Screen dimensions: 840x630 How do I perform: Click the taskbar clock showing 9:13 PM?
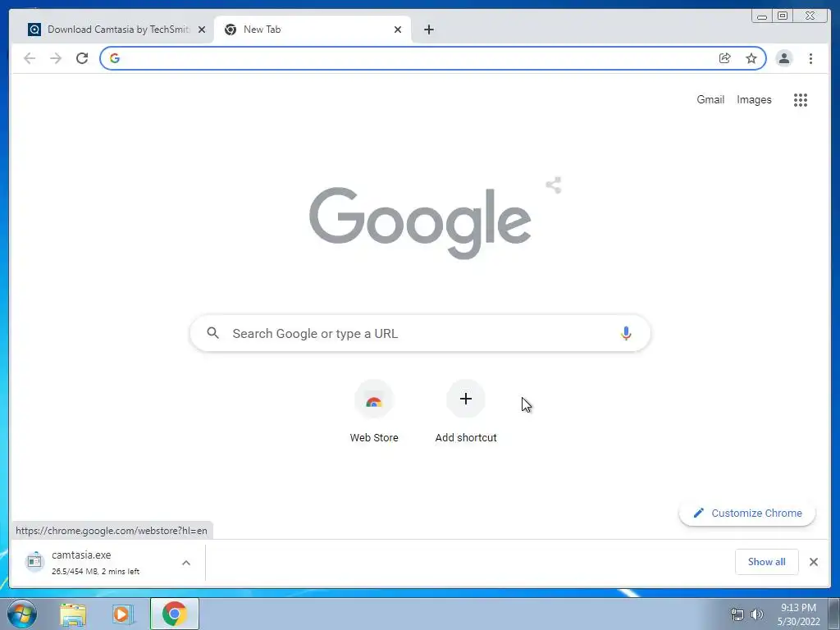point(798,614)
